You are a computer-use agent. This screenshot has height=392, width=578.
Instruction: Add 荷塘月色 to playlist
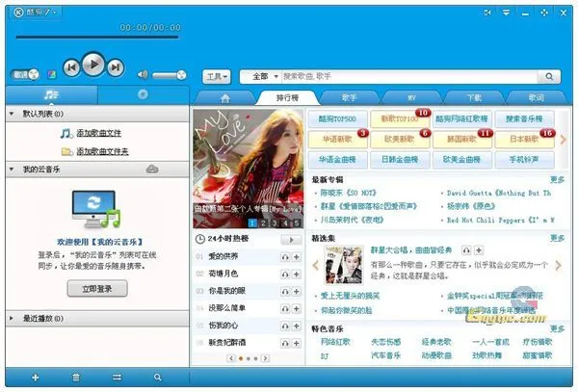[297, 274]
